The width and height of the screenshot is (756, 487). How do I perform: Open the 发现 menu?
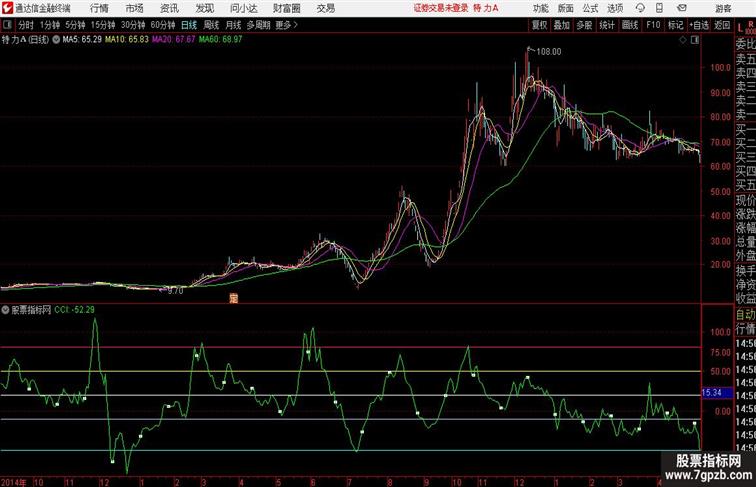tap(204, 8)
